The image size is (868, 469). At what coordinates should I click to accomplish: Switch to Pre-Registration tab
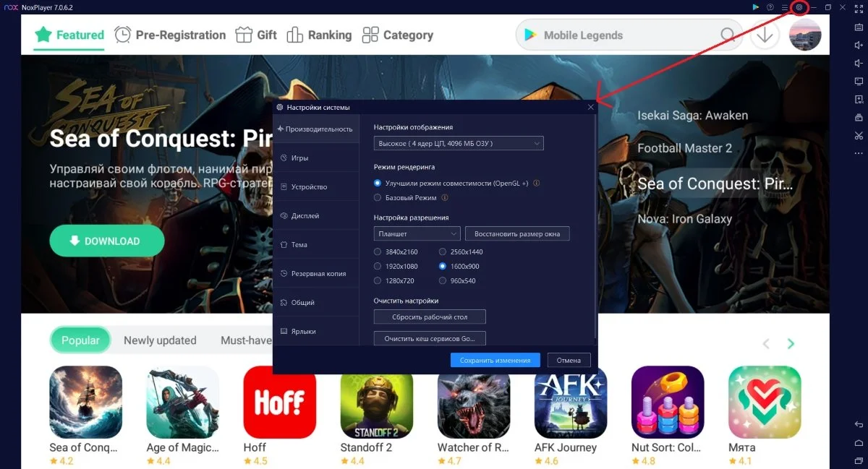[x=170, y=35]
